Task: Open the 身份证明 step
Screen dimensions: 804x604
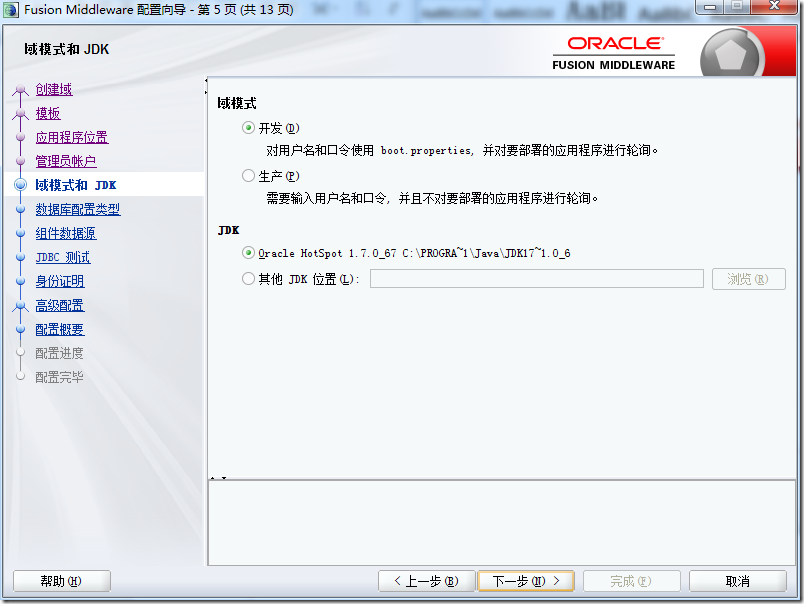Action: point(60,281)
